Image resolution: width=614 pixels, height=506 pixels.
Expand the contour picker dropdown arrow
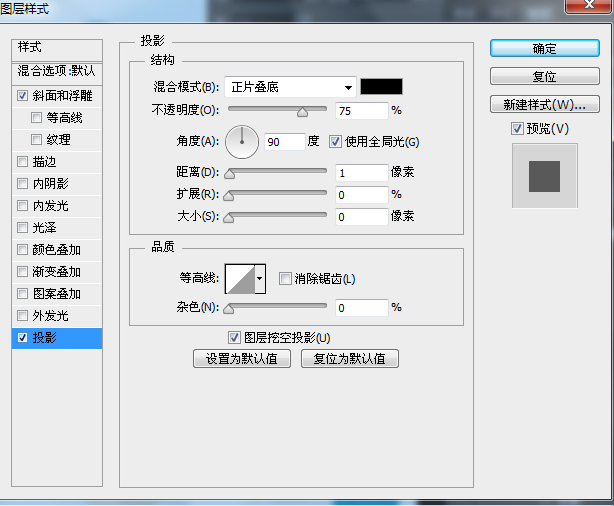coord(260,279)
